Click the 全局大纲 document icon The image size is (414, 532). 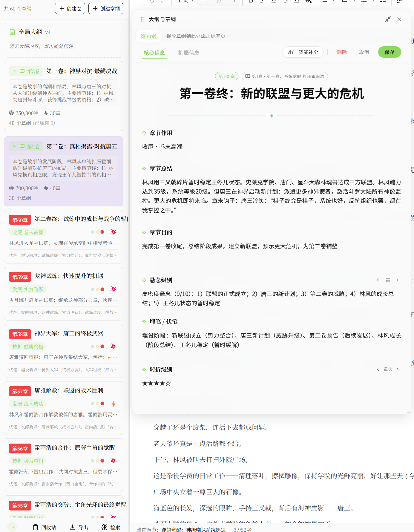(12, 32)
